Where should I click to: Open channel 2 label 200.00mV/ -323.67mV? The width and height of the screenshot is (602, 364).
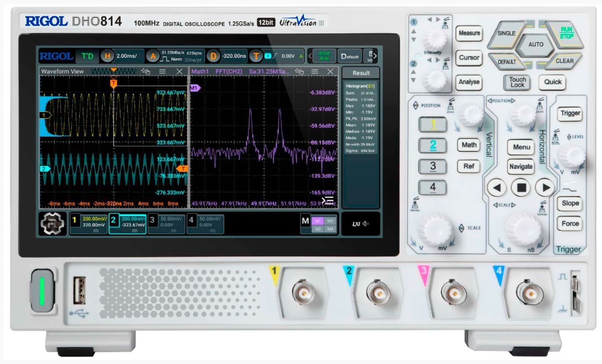(127, 223)
